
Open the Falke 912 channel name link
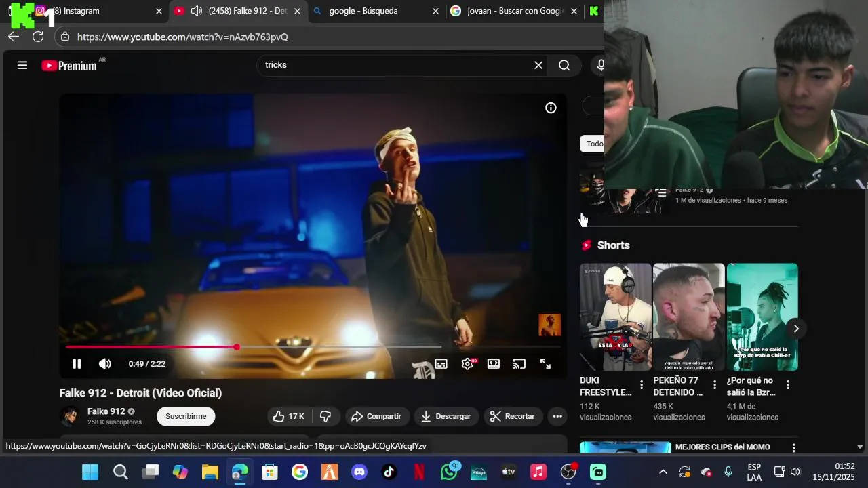[x=106, y=411]
